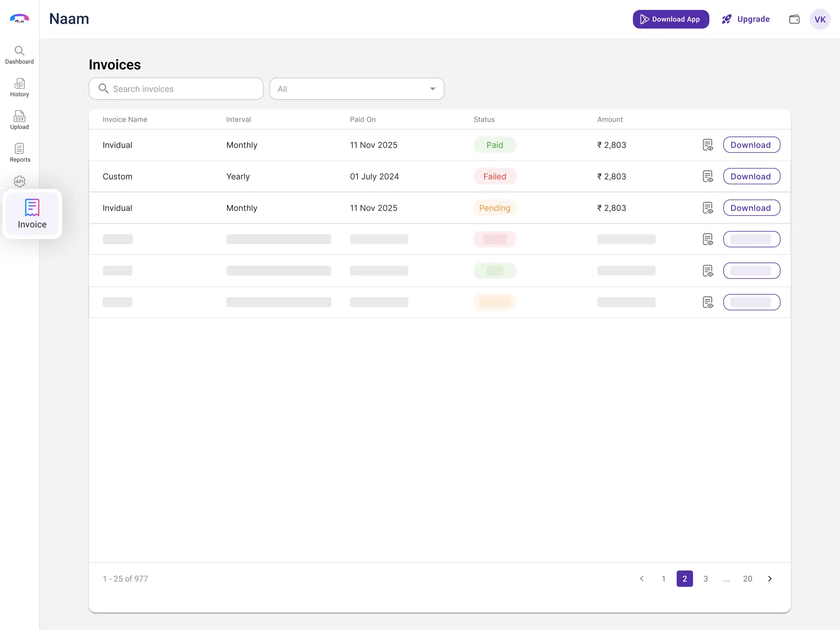Select the Invoice sidebar item

(x=32, y=213)
